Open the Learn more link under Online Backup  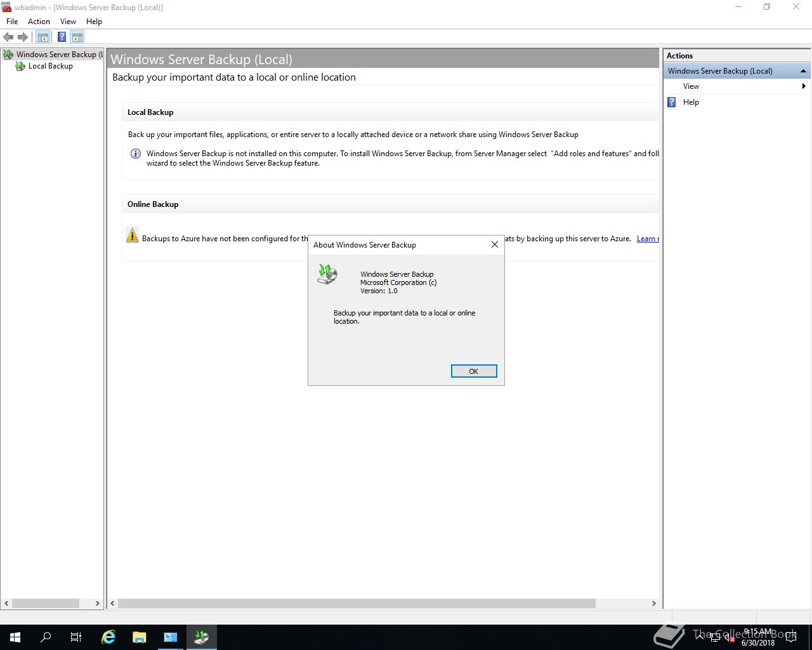coord(648,239)
